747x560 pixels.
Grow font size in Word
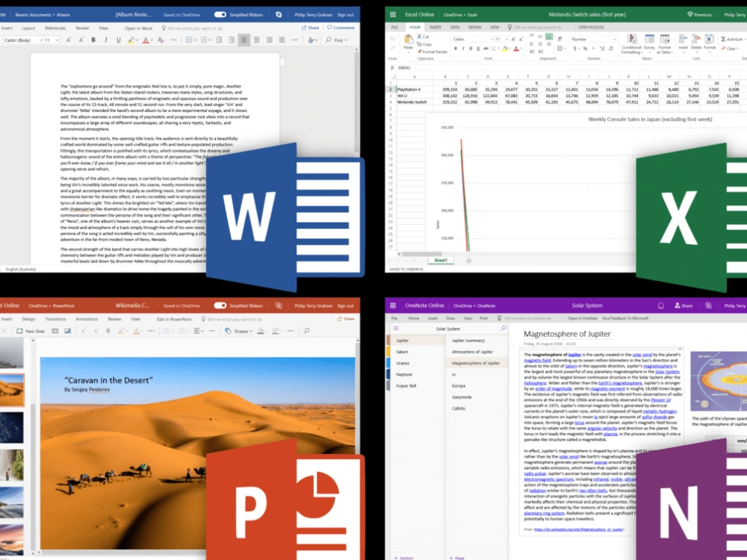coord(69,40)
